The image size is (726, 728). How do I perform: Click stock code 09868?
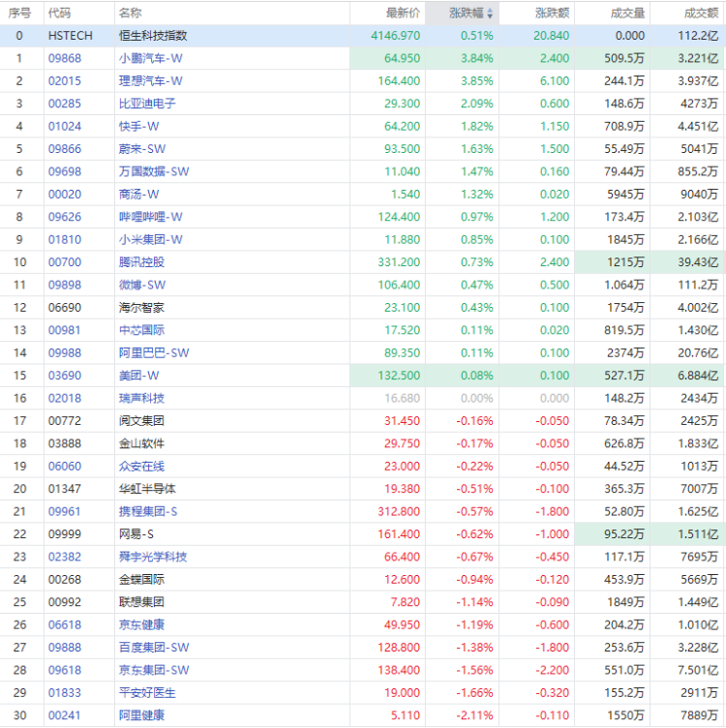[65, 58]
